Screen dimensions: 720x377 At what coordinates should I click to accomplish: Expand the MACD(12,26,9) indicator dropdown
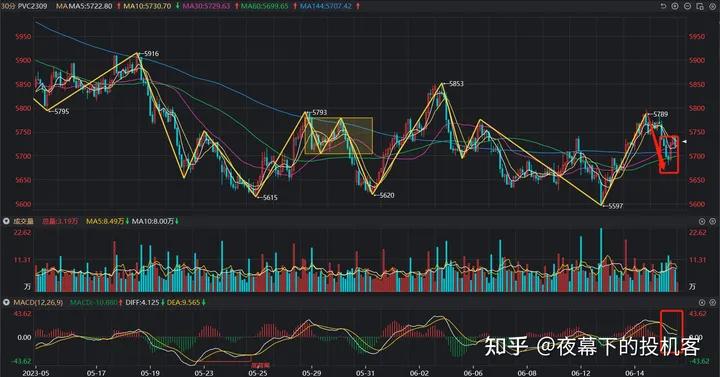click(x=6, y=303)
